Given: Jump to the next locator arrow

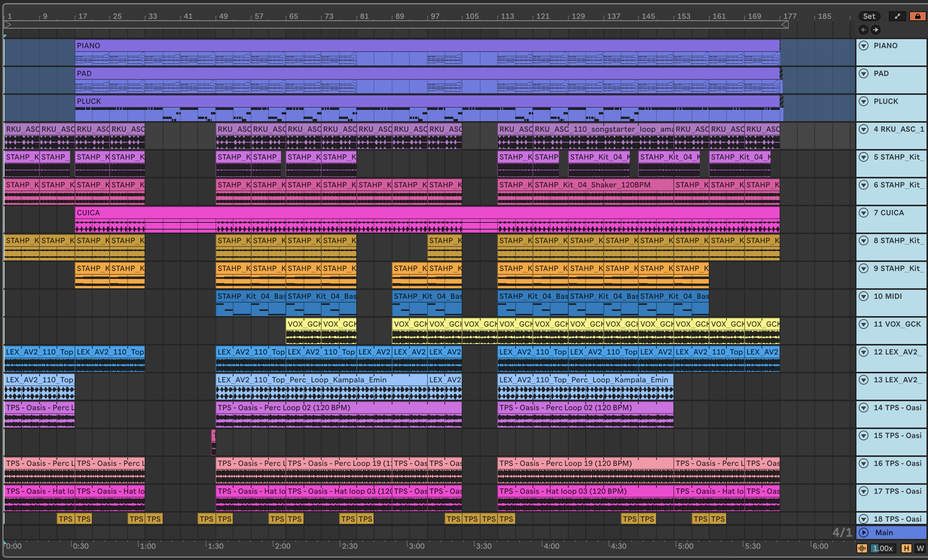Looking at the screenshot, I should (876, 30).
